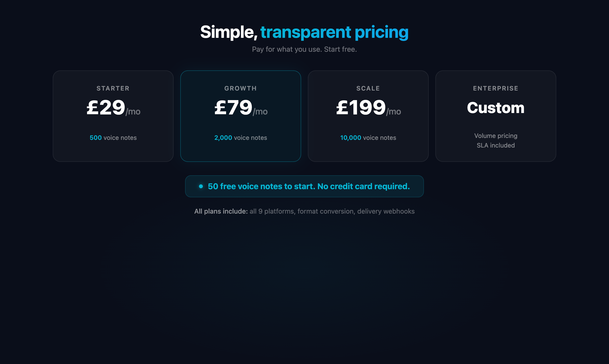Click the £29 per month price

click(x=113, y=109)
